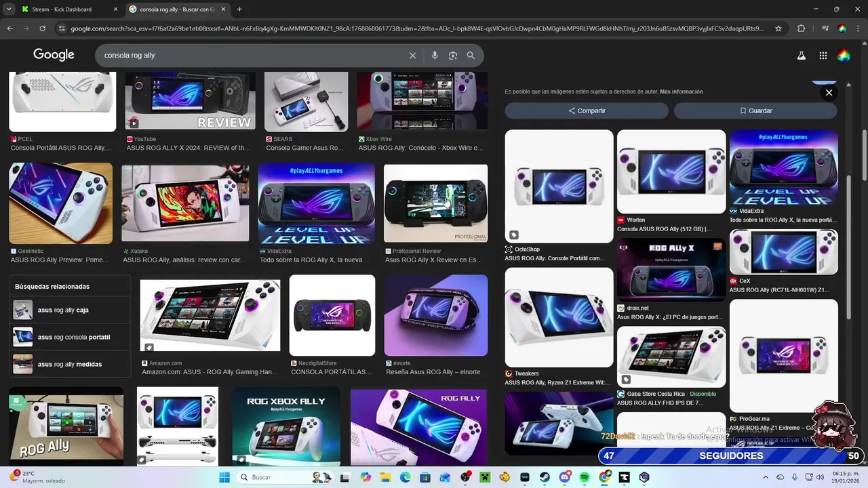The height and width of the screenshot is (488, 868).
Task: Close the image preview panel
Action: [829, 93]
